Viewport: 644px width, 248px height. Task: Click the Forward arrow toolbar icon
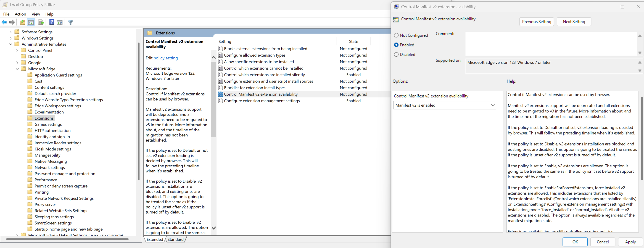tap(12, 22)
